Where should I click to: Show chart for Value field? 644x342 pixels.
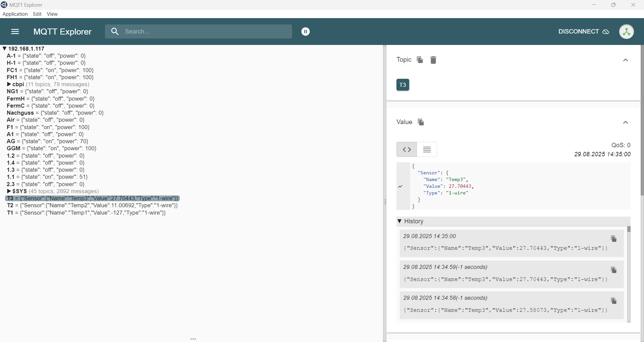[400, 186]
